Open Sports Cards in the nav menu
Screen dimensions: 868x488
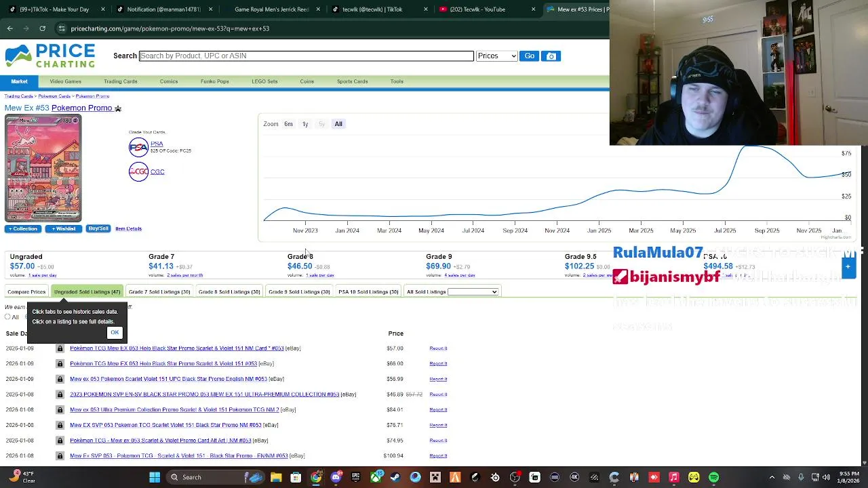tap(352, 81)
